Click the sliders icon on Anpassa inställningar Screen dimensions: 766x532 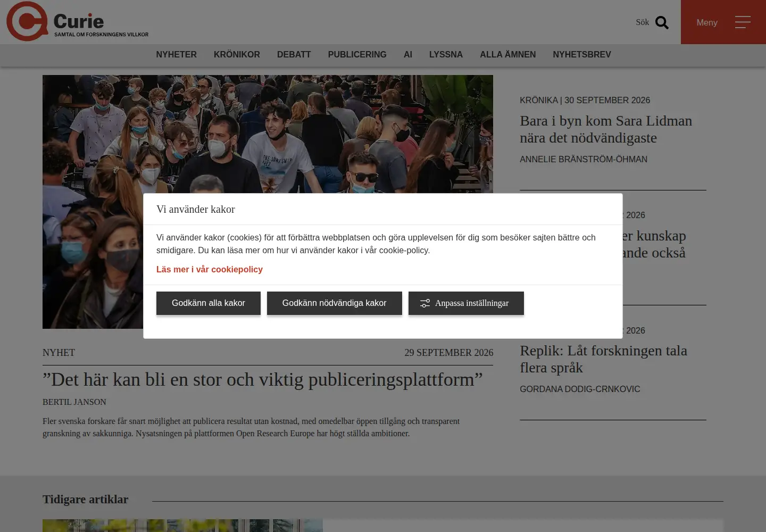point(425,303)
